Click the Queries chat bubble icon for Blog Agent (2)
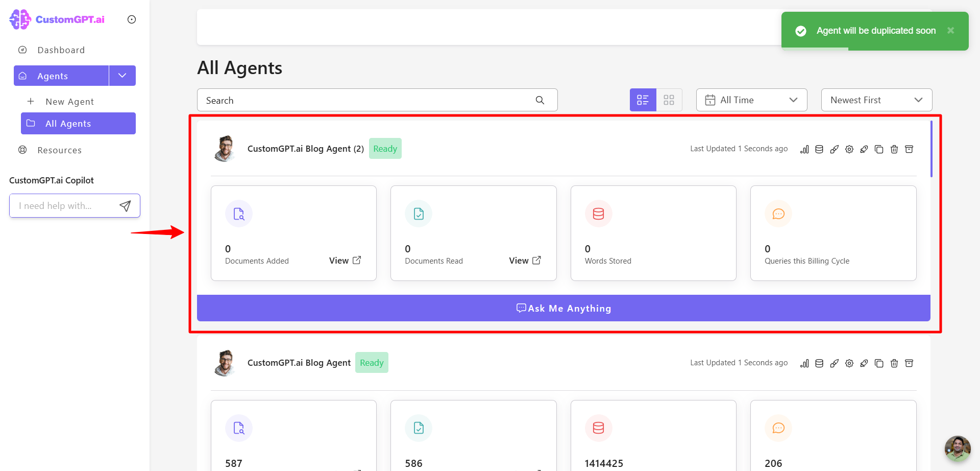 pos(778,214)
